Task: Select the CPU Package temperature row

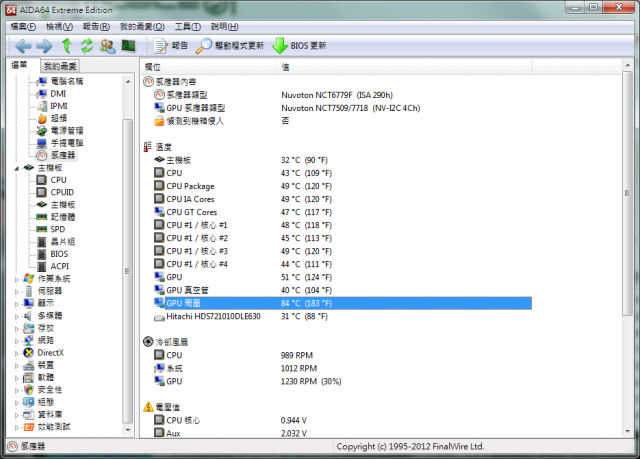Action: point(342,186)
